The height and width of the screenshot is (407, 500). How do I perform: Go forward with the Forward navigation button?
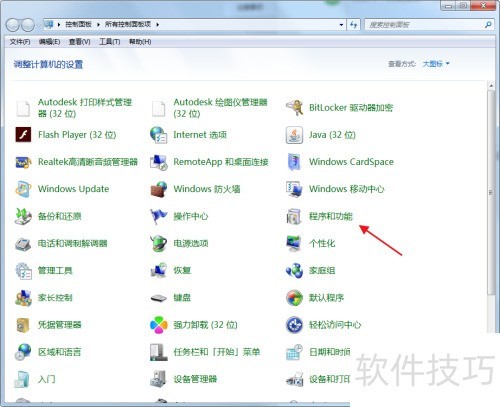point(28,25)
